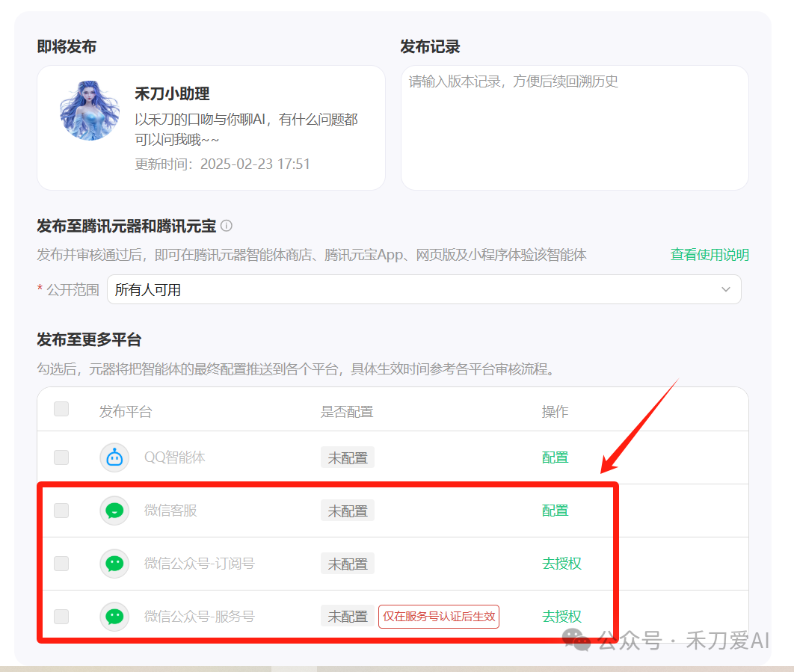794x672 pixels.
Task: Click the 微信公众号-服务号 platform icon
Action: tap(114, 616)
